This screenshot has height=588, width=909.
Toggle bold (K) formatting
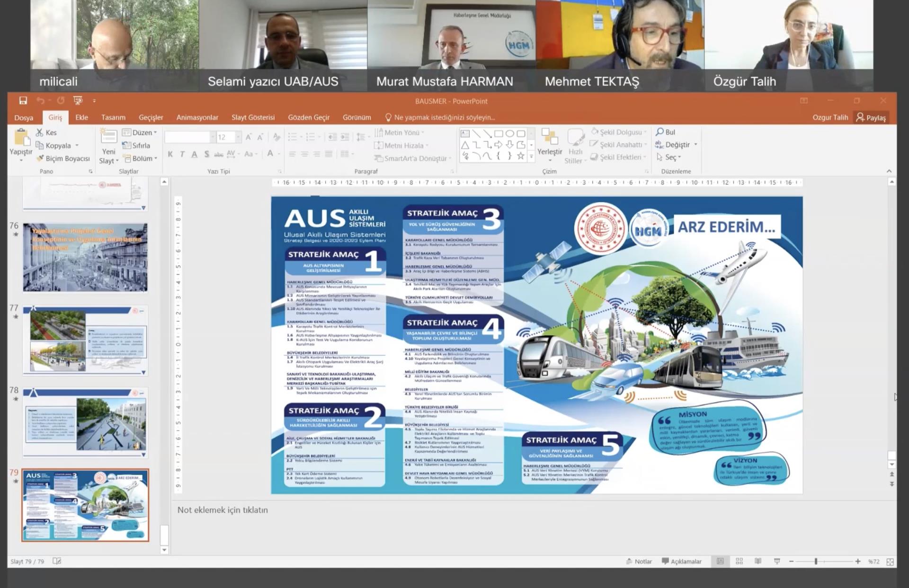pyautogui.click(x=170, y=154)
